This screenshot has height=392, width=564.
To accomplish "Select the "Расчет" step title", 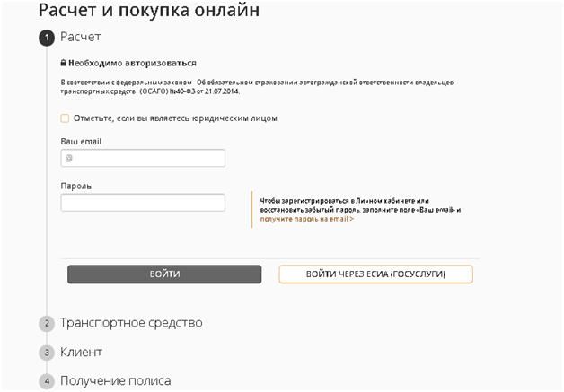I will 81,38.
